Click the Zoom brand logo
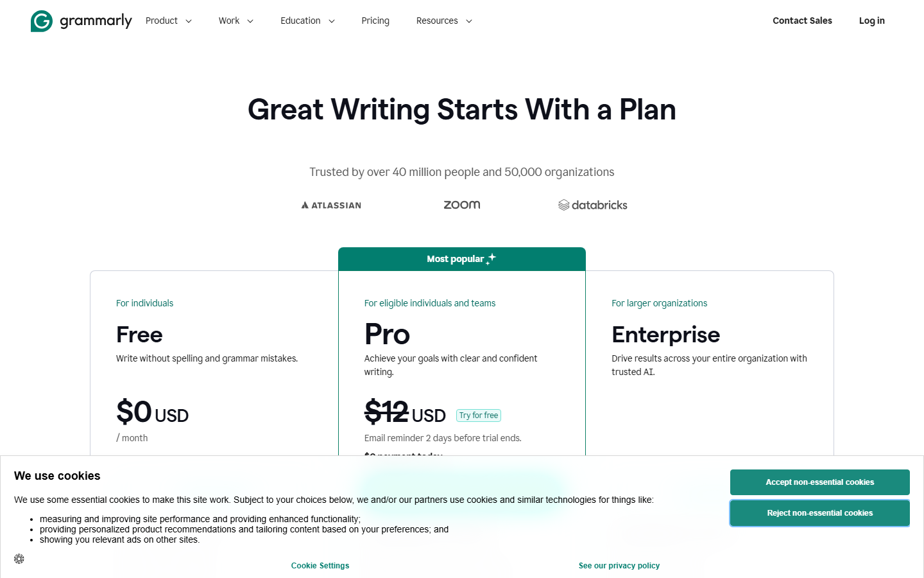Image resolution: width=924 pixels, height=578 pixels. (x=461, y=204)
